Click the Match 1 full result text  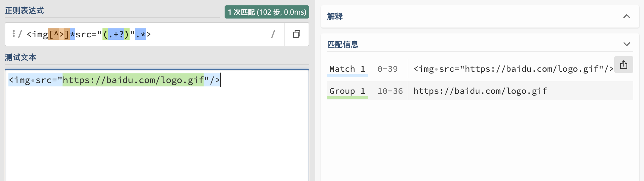[513, 69]
